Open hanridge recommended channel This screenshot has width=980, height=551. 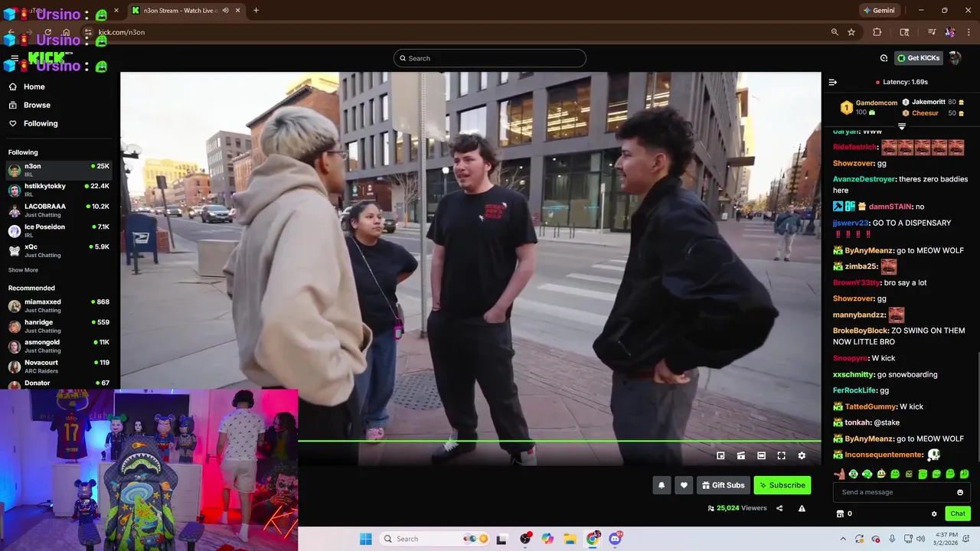58,326
